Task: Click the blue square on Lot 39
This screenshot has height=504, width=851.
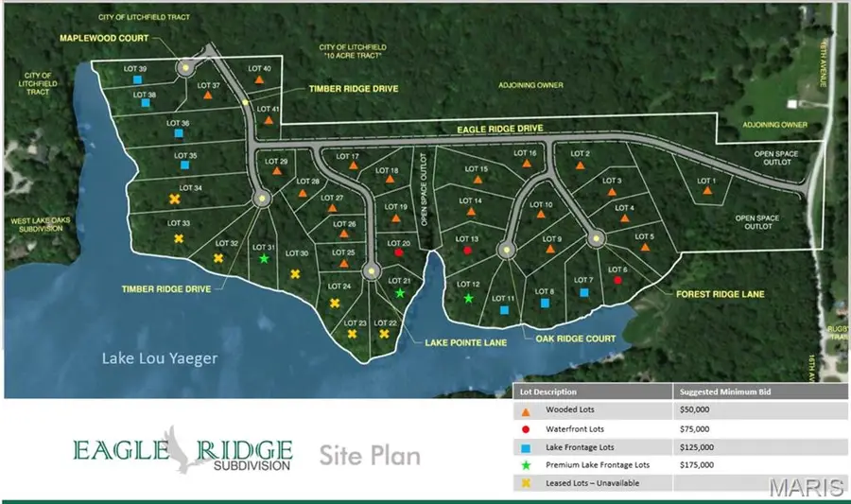Action: tap(138, 80)
